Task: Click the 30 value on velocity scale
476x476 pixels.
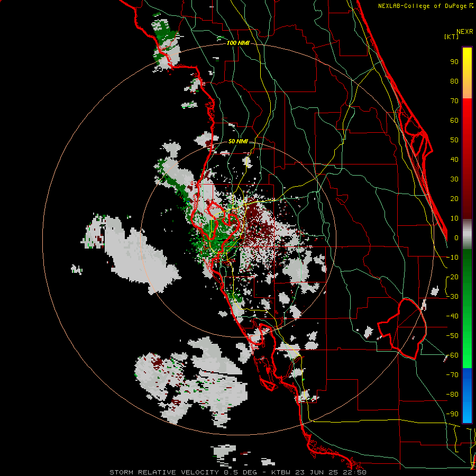Action: (x=454, y=179)
